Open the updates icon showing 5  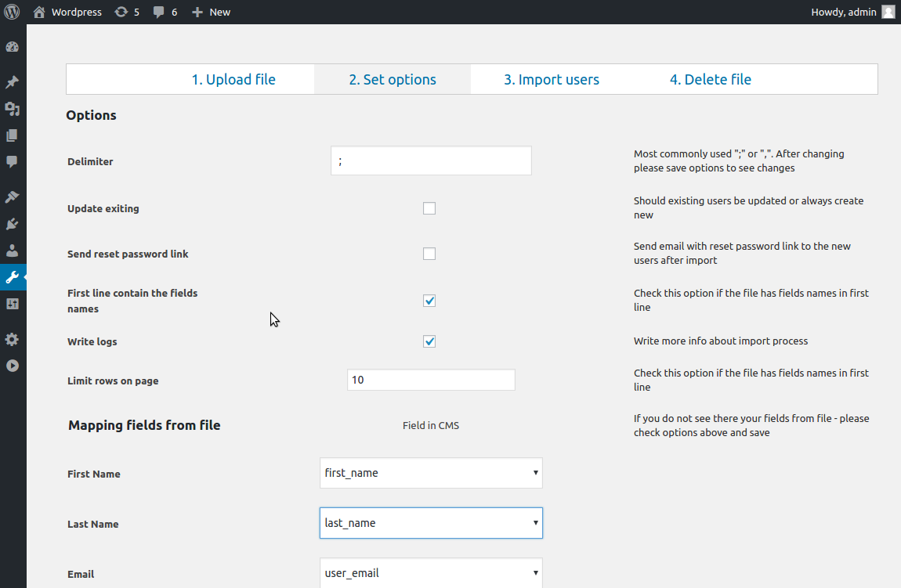click(x=121, y=12)
